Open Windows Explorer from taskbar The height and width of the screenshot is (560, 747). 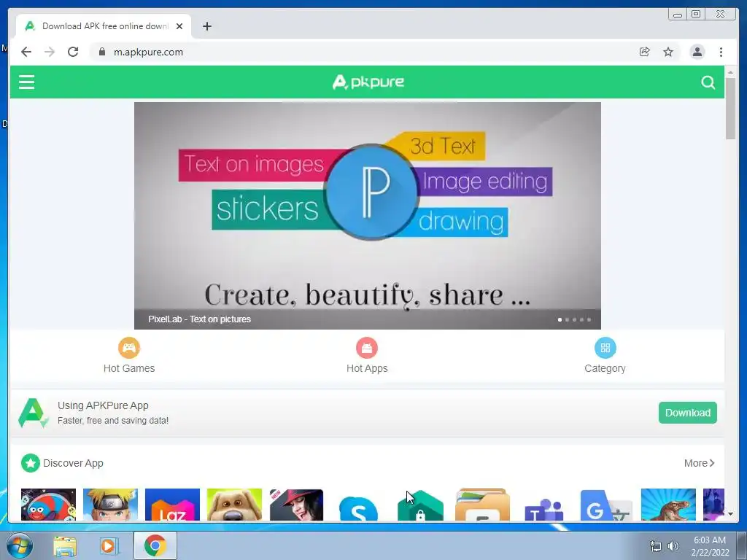point(65,546)
